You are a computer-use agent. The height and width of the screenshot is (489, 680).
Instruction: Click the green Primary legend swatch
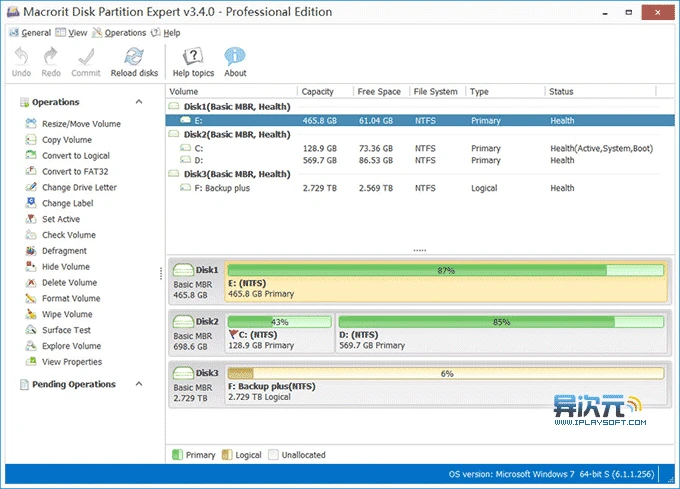pos(177,455)
